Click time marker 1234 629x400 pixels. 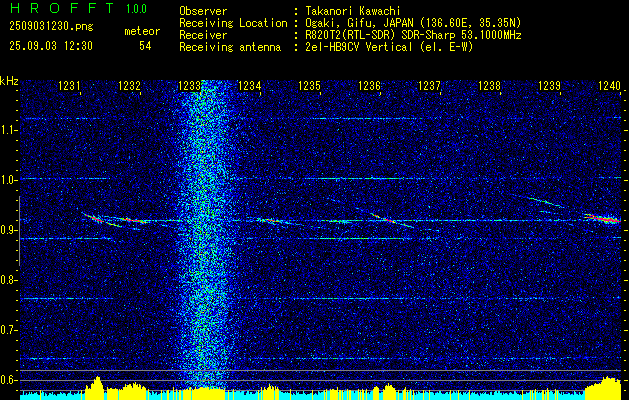tap(250, 85)
